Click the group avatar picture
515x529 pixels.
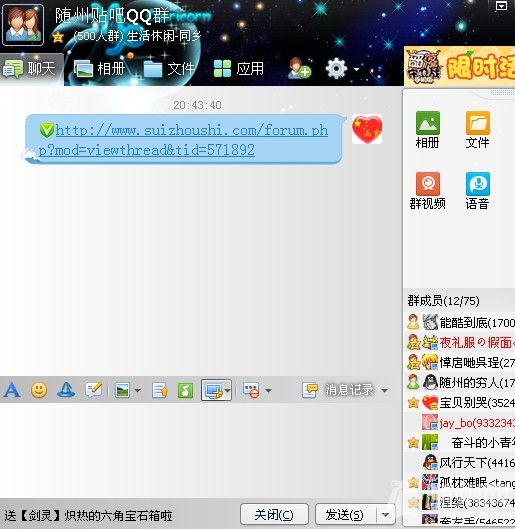23,25
